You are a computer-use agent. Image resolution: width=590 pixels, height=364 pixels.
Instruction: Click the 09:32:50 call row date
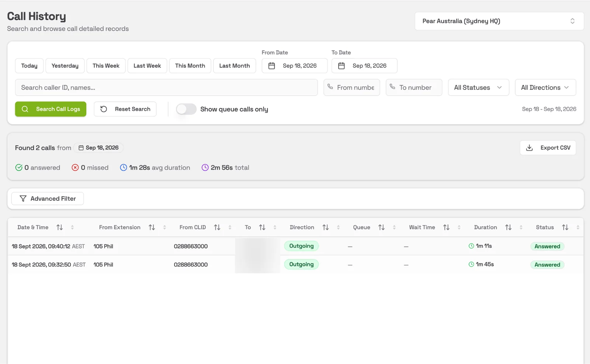pos(49,265)
